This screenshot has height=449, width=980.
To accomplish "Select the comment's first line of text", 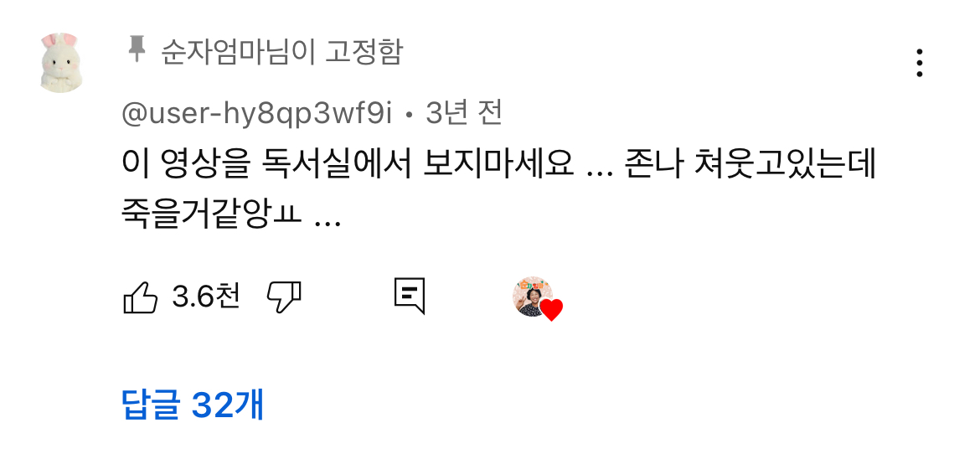I will point(498,165).
